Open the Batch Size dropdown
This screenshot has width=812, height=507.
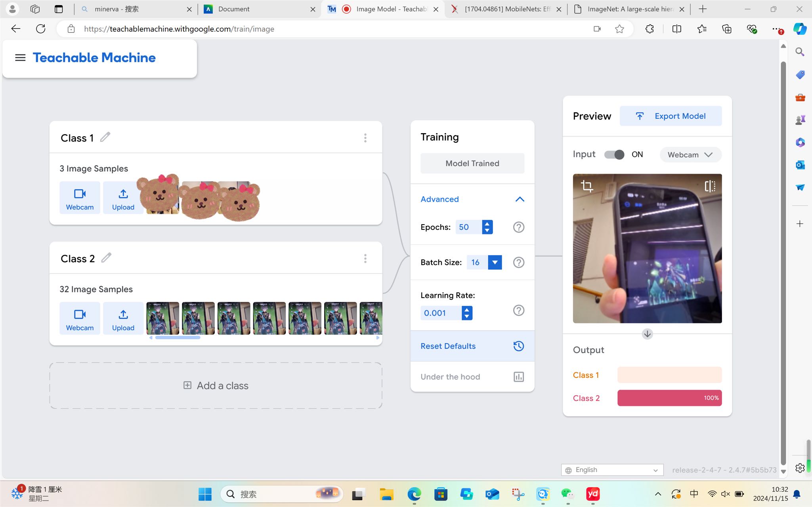coord(495,262)
